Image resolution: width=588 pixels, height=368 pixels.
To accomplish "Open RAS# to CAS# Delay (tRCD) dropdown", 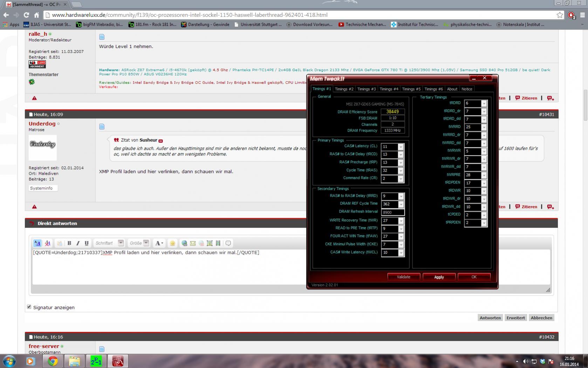I will click(401, 155).
